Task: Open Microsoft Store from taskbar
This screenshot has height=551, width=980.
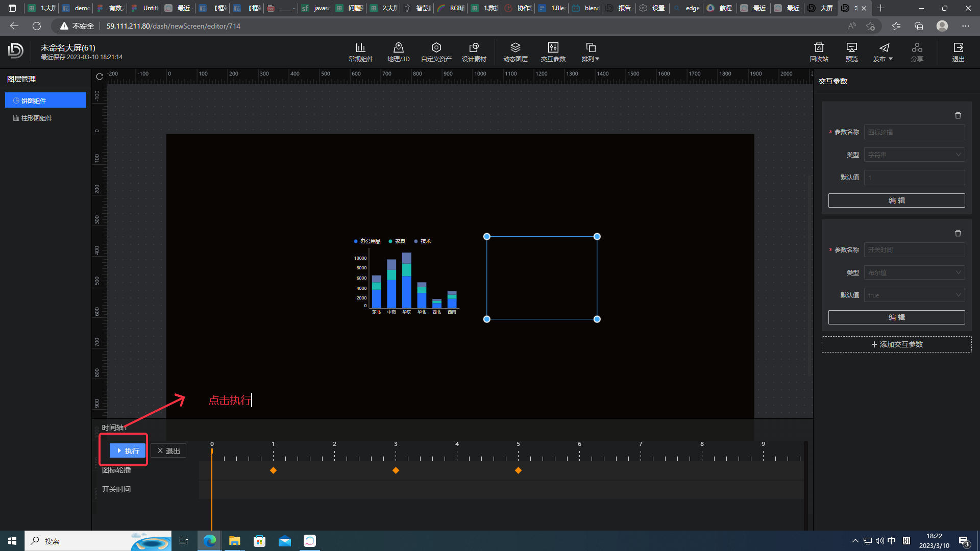Action: pos(259,541)
